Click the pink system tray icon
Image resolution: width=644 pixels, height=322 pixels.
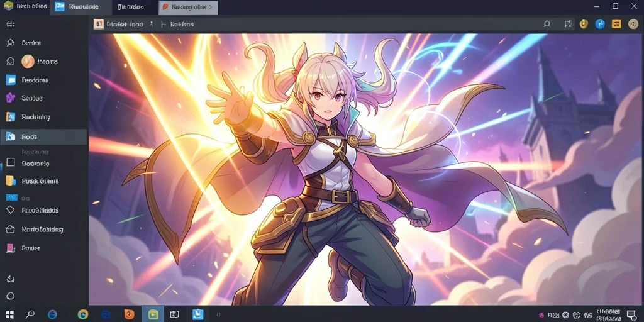click(x=541, y=315)
